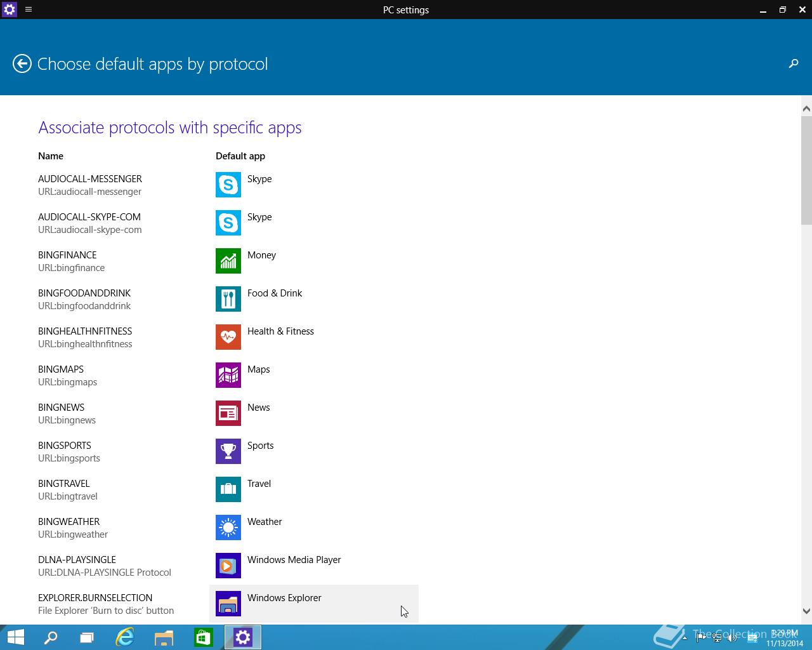Click the News app icon

(x=228, y=413)
